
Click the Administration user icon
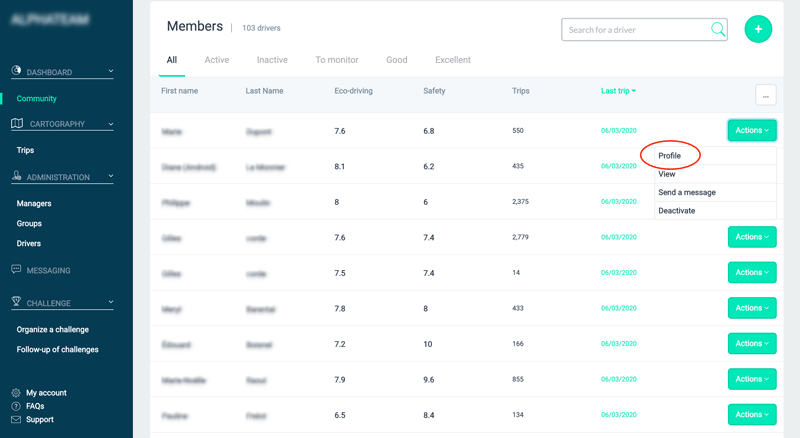click(x=17, y=177)
